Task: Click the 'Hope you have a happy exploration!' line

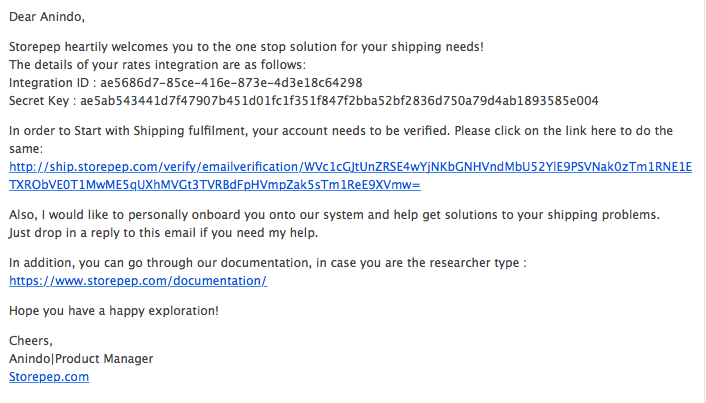Action: coord(114,311)
